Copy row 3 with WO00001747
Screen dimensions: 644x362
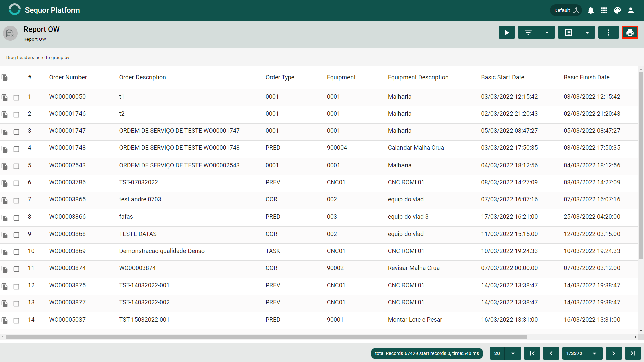5,132
